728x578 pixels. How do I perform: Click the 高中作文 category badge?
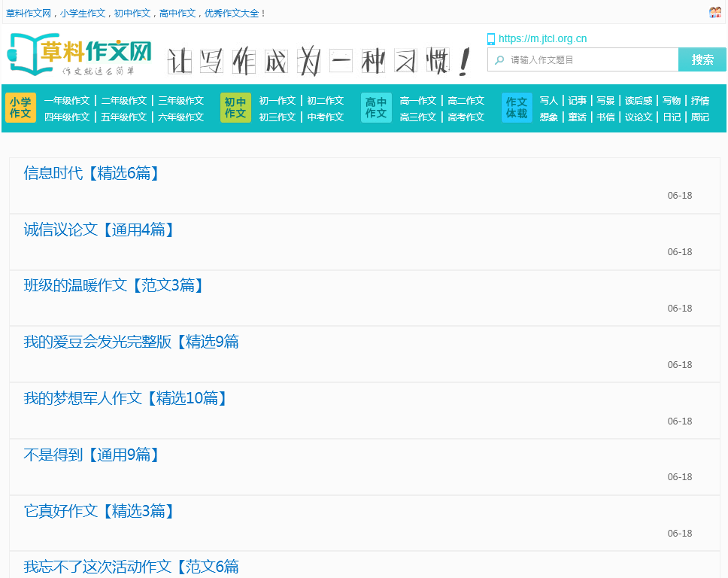tap(376, 108)
